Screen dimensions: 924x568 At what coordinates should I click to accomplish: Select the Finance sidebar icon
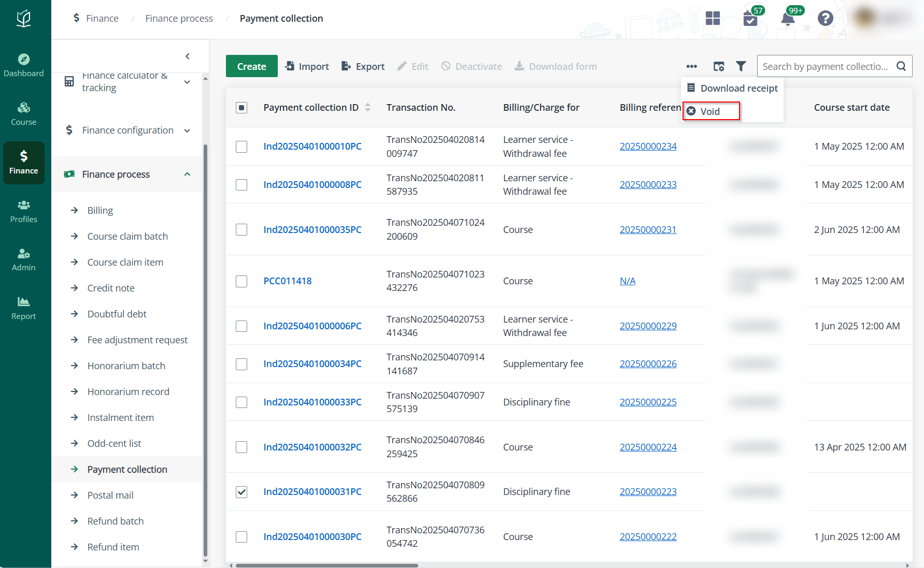coord(23,163)
